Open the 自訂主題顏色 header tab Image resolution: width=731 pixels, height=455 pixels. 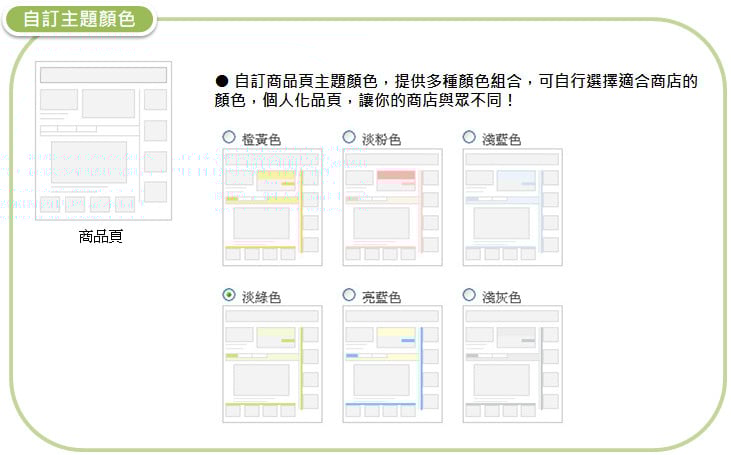79,19
